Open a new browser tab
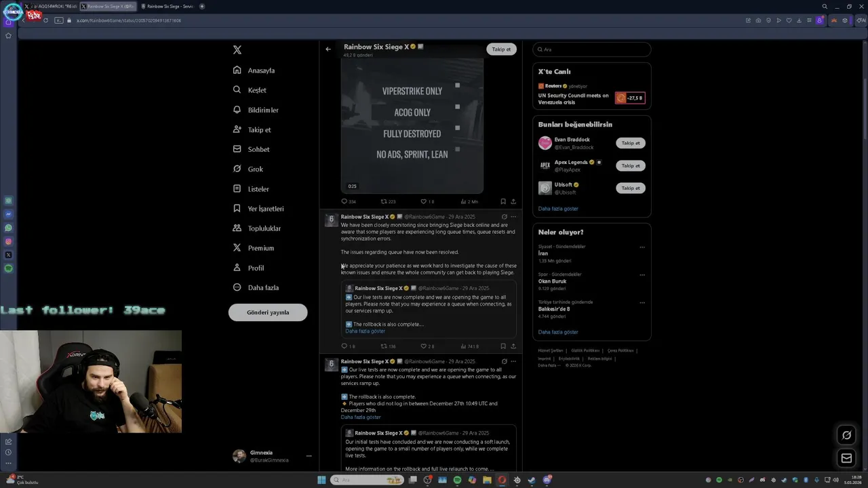868x488 pixels. [202, 6]
